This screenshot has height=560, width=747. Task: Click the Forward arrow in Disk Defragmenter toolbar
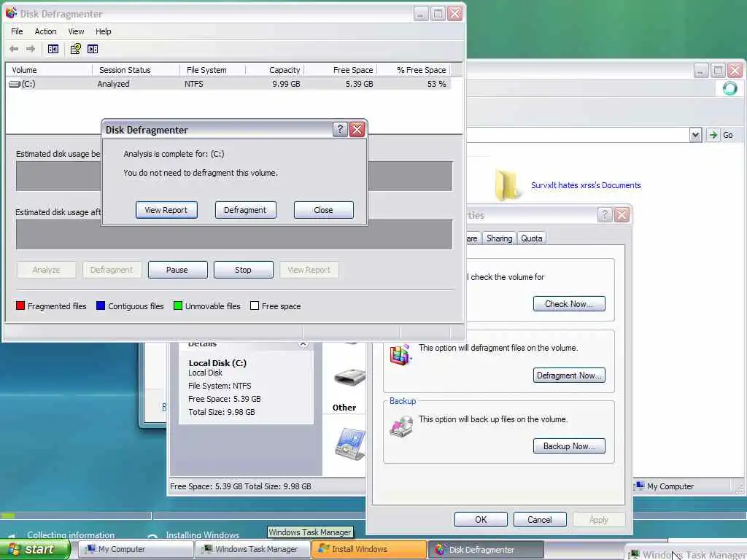click(x=31, y=49)
